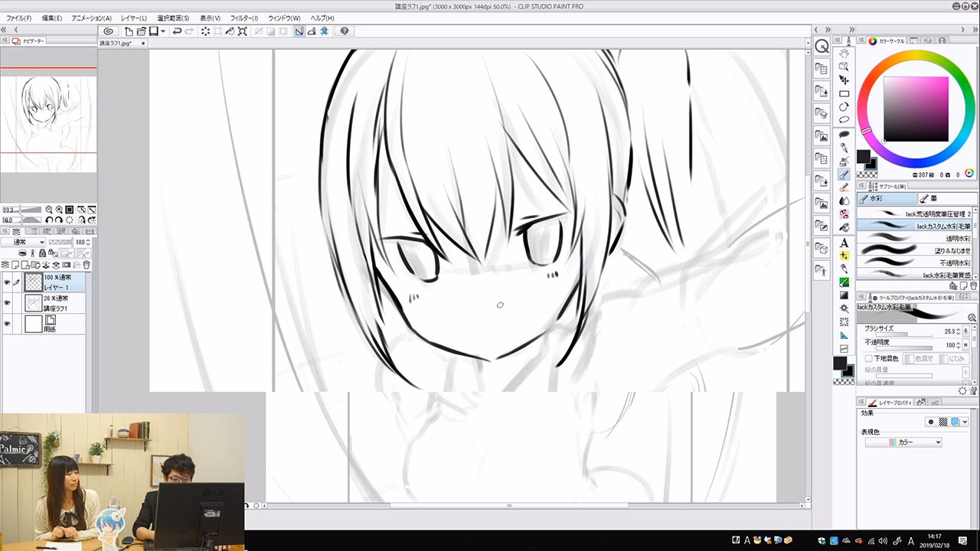Enable the 下地混色 checkbox
This screenshot has width=980, height=551.
click(868, 358)
